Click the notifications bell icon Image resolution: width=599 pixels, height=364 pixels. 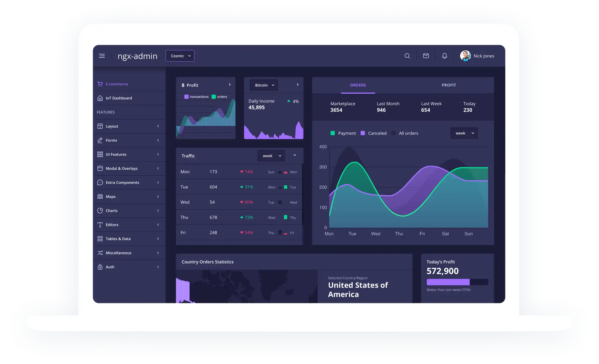coord(445,56)
